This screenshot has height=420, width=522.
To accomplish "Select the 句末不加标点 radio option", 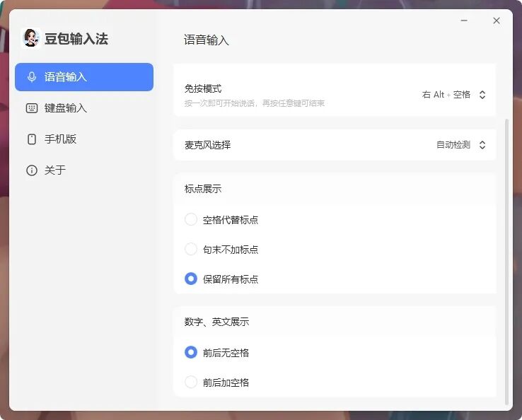I will [x=191, y=250].
